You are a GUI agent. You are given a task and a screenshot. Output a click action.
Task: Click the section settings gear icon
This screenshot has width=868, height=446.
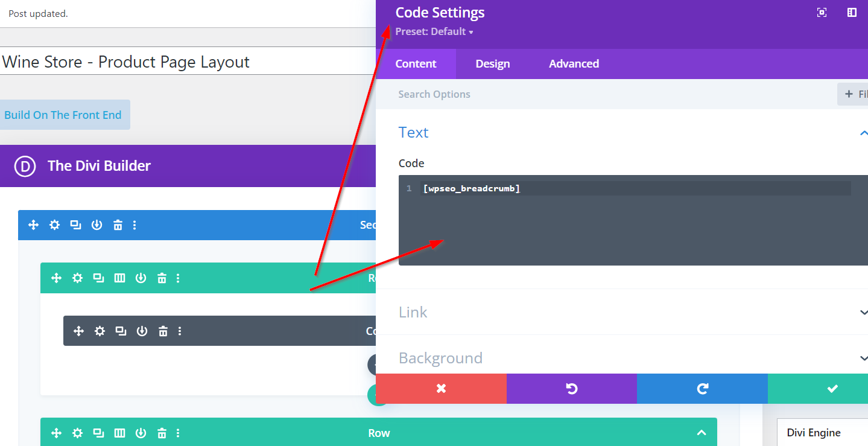[54, 225]
